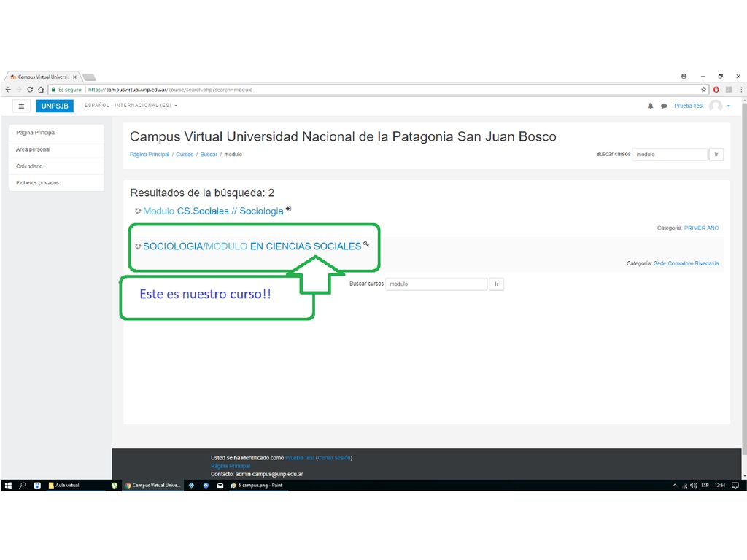This screenshot has width=747, height=560.
Task: Click the Ir button next to the top search
Action: pos(716,155)
